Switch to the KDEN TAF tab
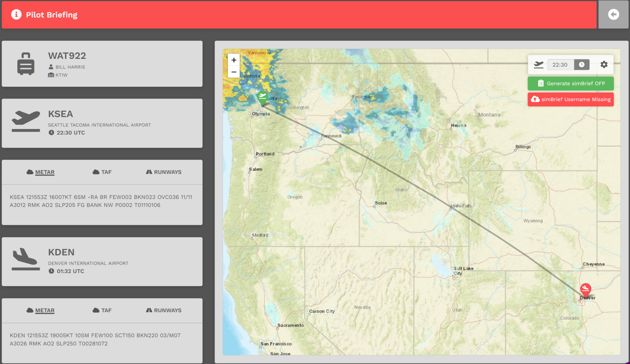Image resolution: width=630 pixels, height=364 pixels. point(102,310)
